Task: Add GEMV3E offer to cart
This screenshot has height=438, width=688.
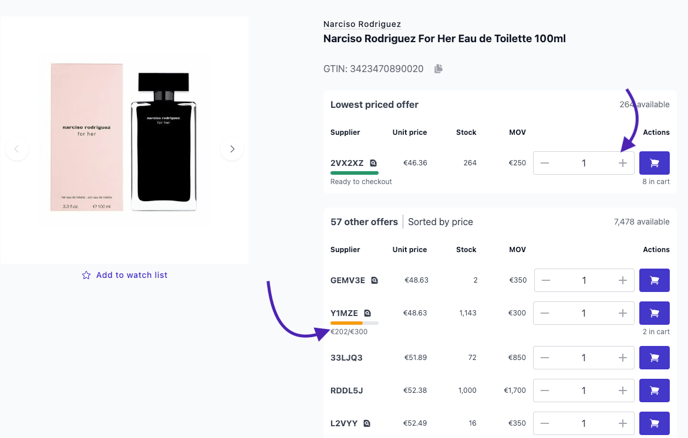Action: [654, 280]
